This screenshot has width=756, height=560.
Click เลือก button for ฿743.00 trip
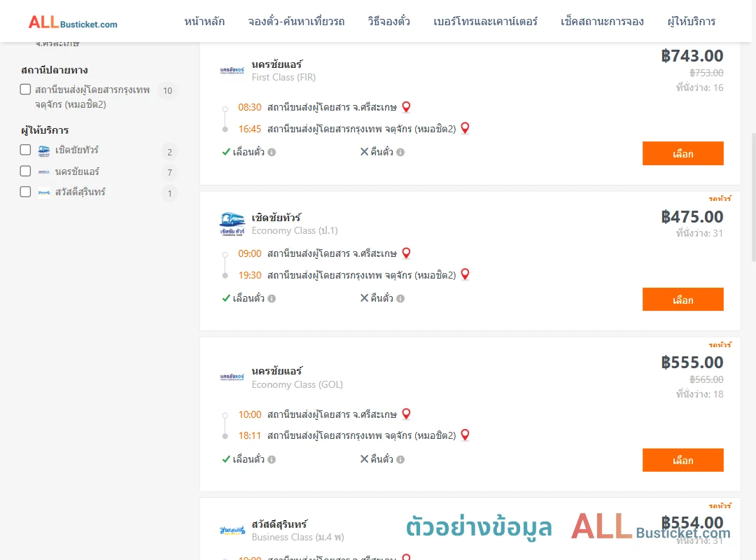click(x=682, y=153)
